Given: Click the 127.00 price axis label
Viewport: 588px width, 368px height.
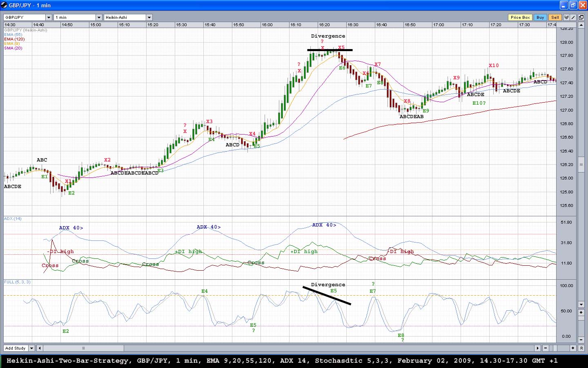Looking at the screenshot, I should (x=566, y=110).
